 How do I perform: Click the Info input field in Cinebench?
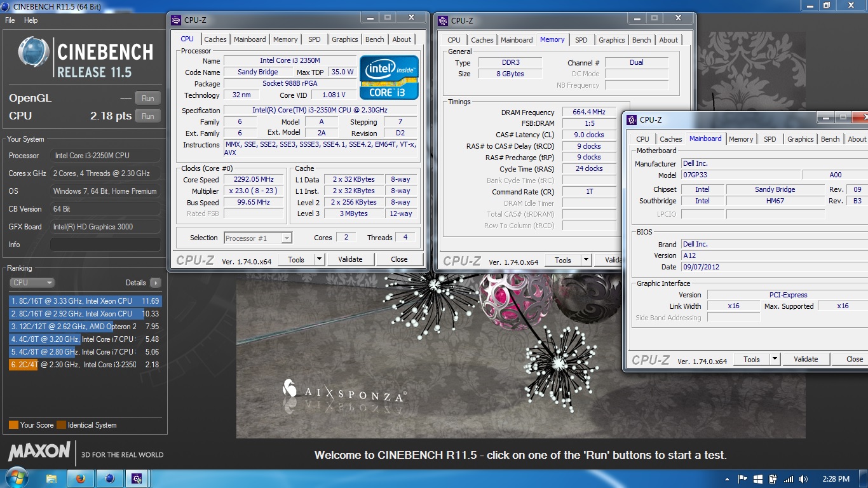pos(105,245)
